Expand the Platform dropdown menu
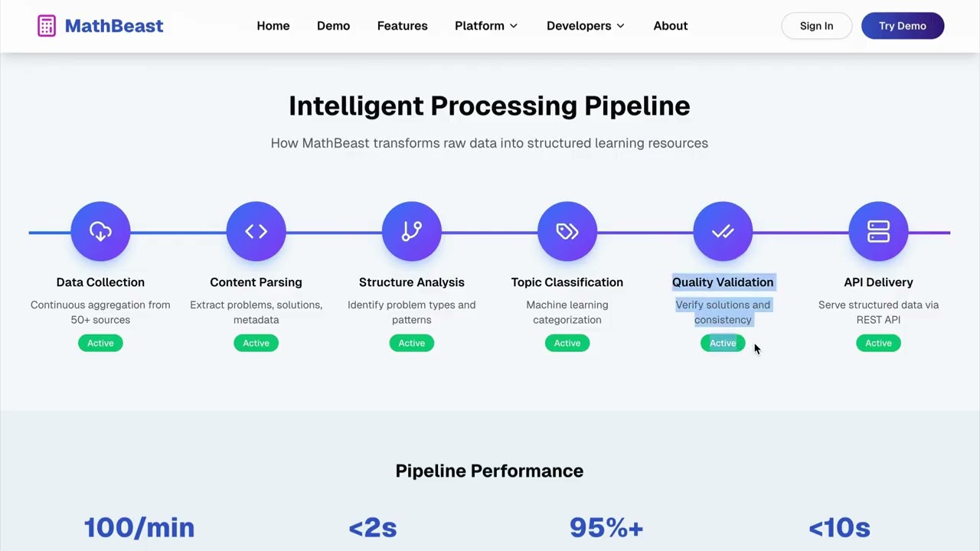980x551 pixels. (x=486, y=26)
